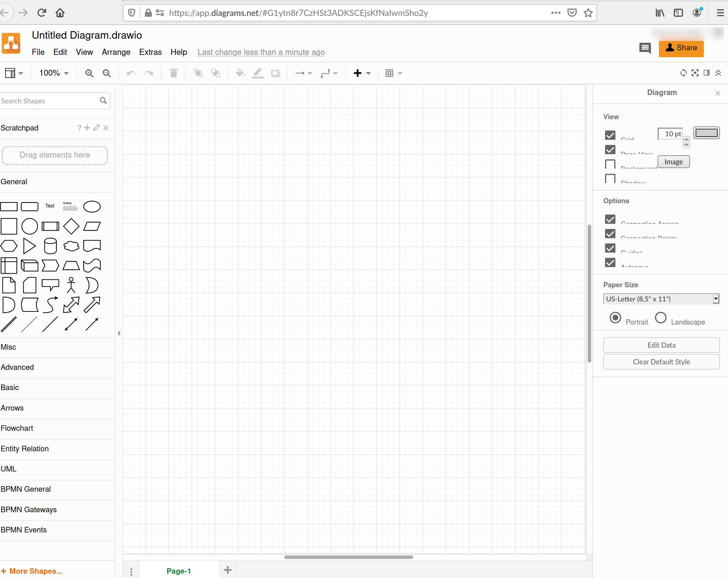Click the grid size up stepper arrow
The height and width of the screenshot is (578, 728).
[686, 139]
